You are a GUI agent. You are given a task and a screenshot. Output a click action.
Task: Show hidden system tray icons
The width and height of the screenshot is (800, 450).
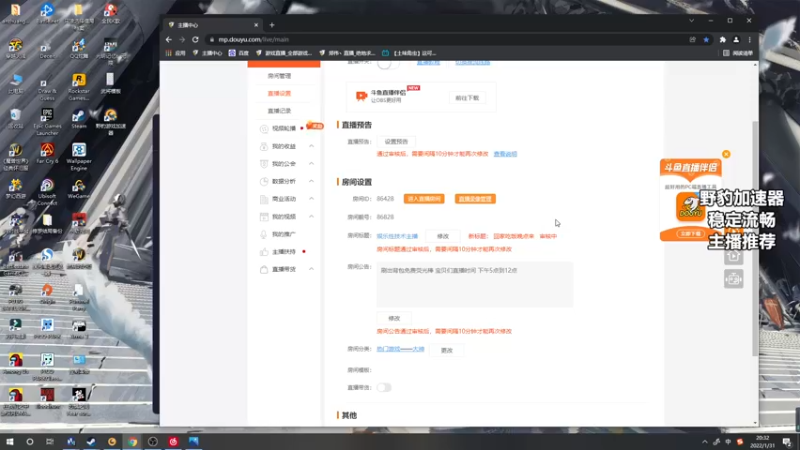click(x=705, y=442)
